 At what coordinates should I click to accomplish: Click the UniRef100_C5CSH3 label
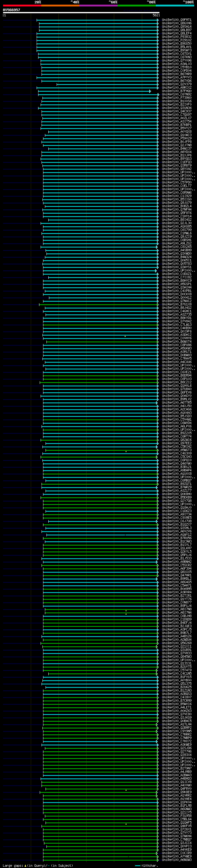176,457
